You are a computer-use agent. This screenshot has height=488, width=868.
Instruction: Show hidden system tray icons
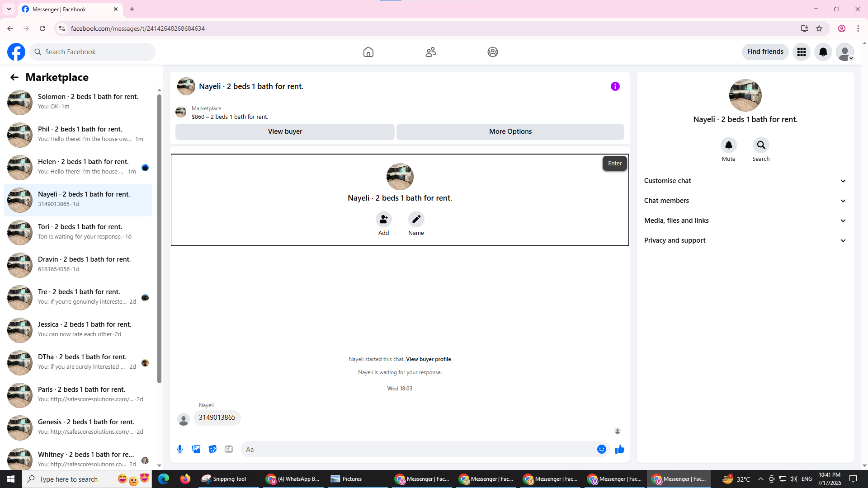pyautogui.click(x=760, y=479)
